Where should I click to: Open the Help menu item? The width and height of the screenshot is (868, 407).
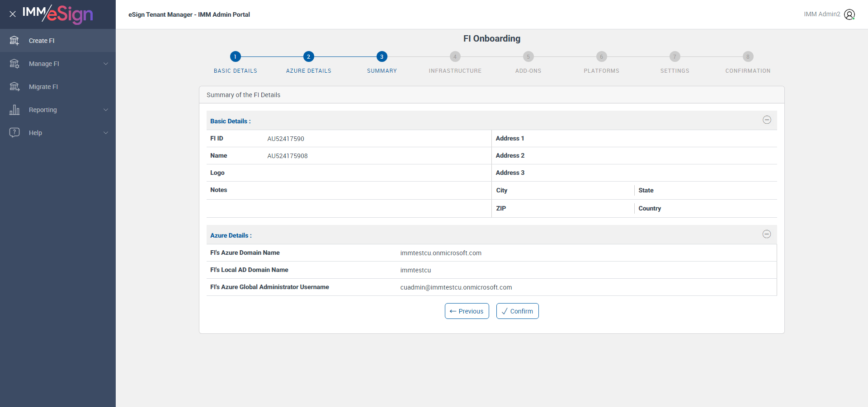click(x=58, y=133)
